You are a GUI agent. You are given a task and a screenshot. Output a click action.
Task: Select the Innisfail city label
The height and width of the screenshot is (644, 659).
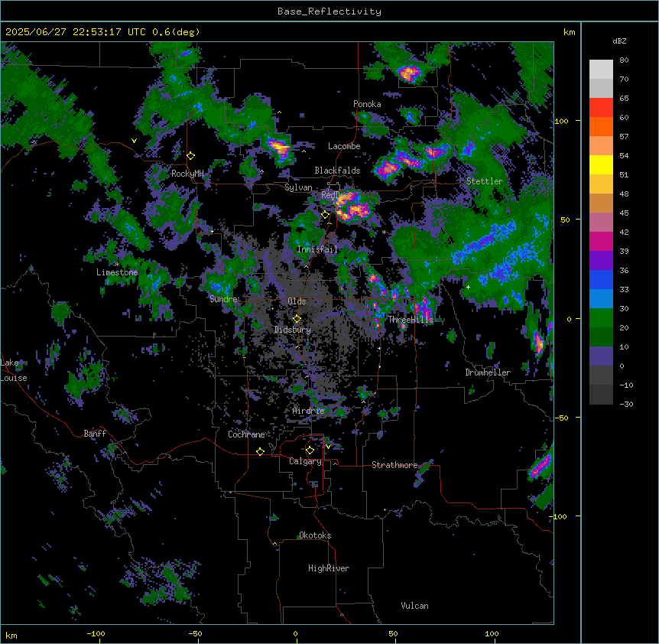(317, 249)
